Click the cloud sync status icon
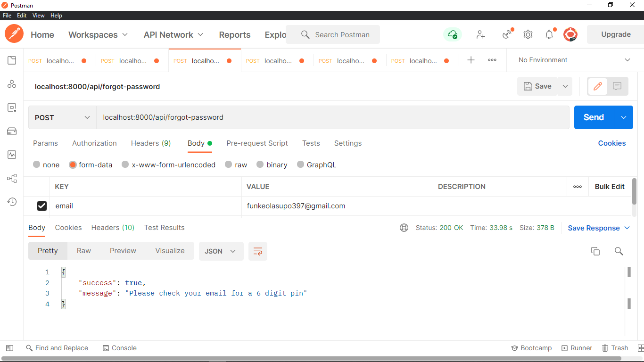Viewport: 644px width, 362px height. point(453,34)
